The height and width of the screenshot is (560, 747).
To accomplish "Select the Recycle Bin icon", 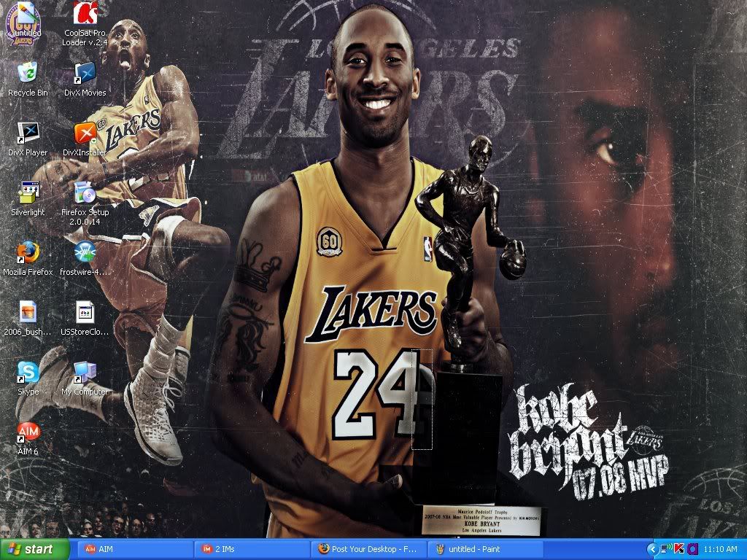I will click(28, 79).
